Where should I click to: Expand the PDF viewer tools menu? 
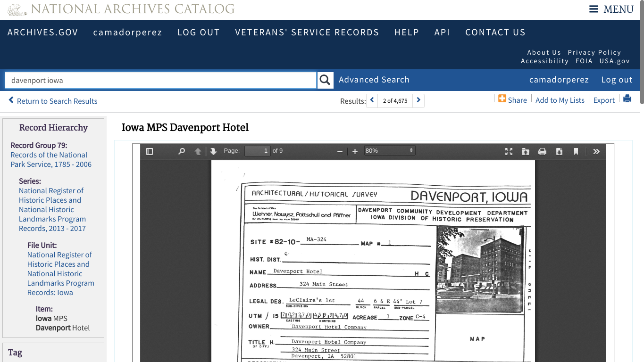(596, 151)
